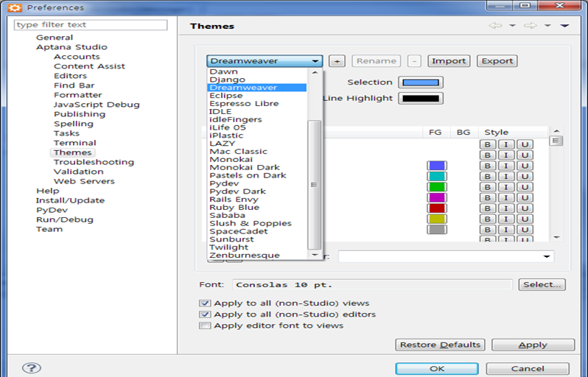Toggle underline U in the gray swatch row
Image resolution: width=588 pixels, height=377 pixels.
click(525, 230)
